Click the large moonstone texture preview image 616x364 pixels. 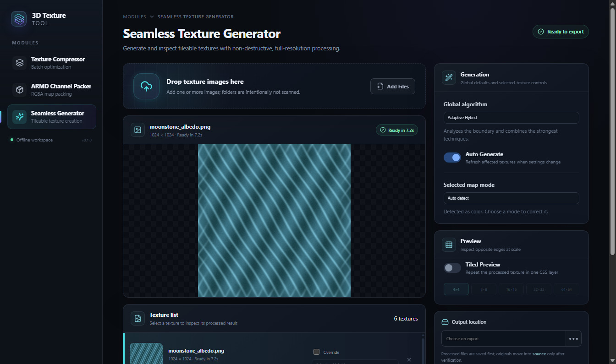pos(274,221)
